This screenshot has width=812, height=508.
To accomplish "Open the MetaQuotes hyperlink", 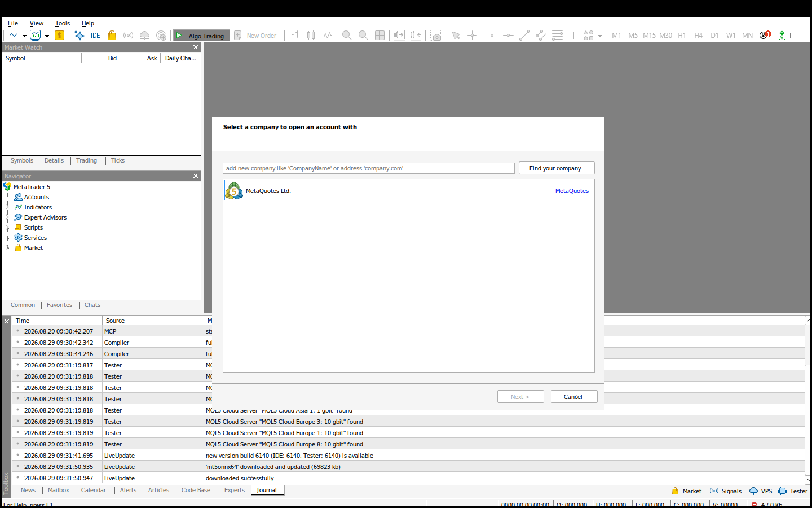I will point(572,191).
